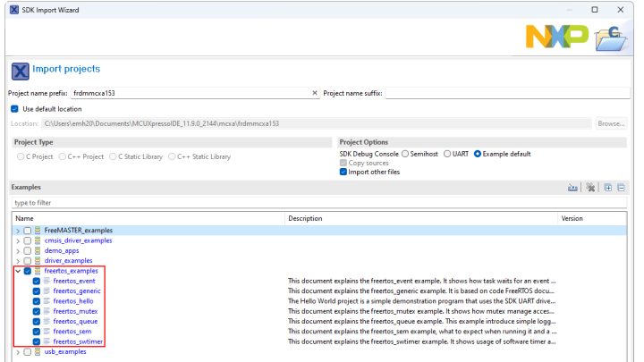Viewport: 644px width, 362px height.
Task: Click the collapse all icon
Action: 621,188
